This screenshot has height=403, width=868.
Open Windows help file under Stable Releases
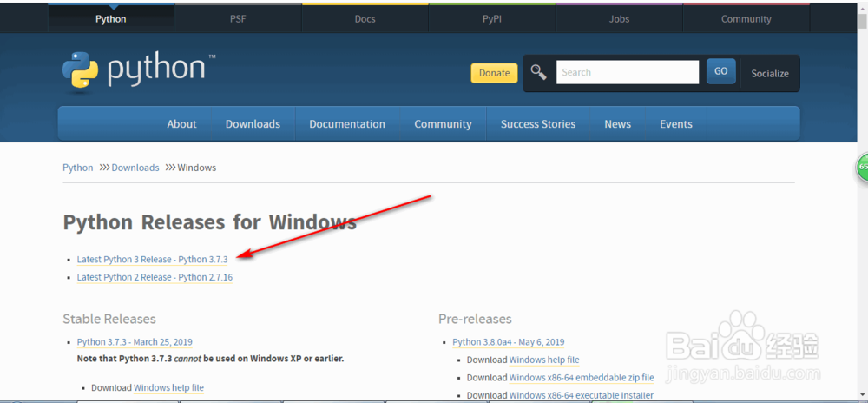coord(169,388)
